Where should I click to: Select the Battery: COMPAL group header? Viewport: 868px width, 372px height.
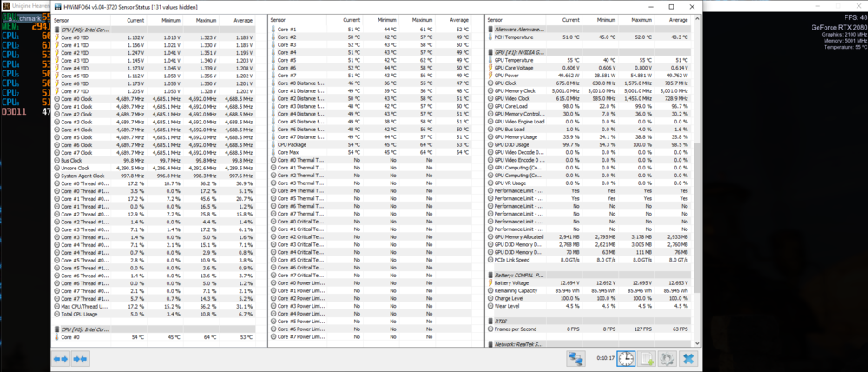[x=523, y=276]
